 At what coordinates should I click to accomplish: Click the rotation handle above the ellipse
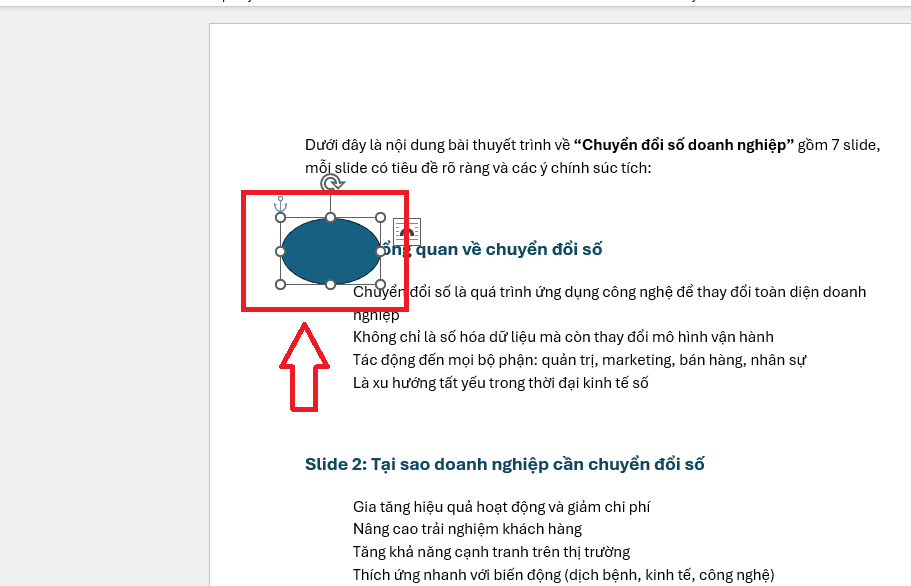pyautogui.click(x=332, y=184)
